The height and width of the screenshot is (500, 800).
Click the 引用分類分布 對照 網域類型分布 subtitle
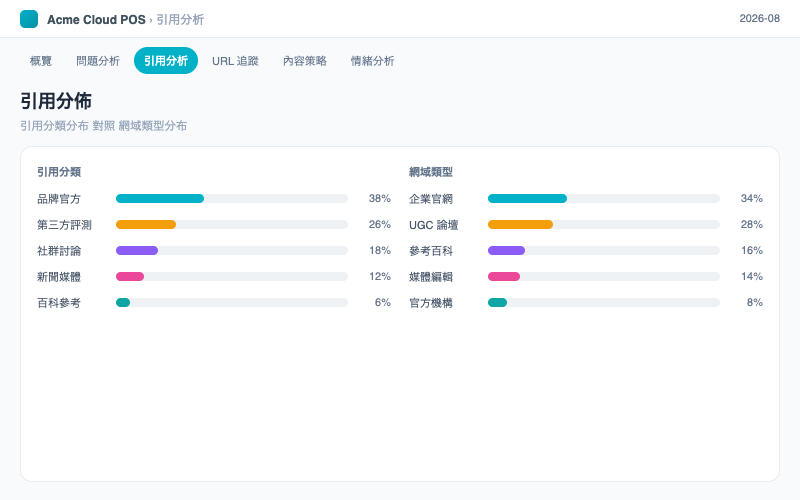point(104,126)
